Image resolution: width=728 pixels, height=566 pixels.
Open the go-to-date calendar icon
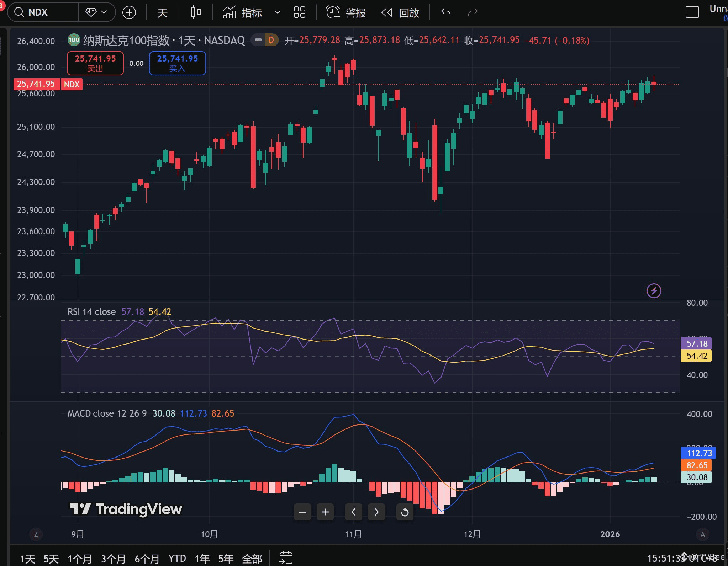coord(286,557)
